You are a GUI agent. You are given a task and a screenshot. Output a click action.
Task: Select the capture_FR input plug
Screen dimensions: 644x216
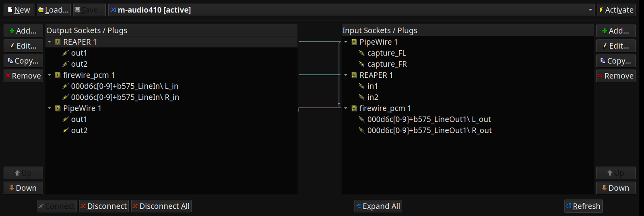(x=387, y=64)
